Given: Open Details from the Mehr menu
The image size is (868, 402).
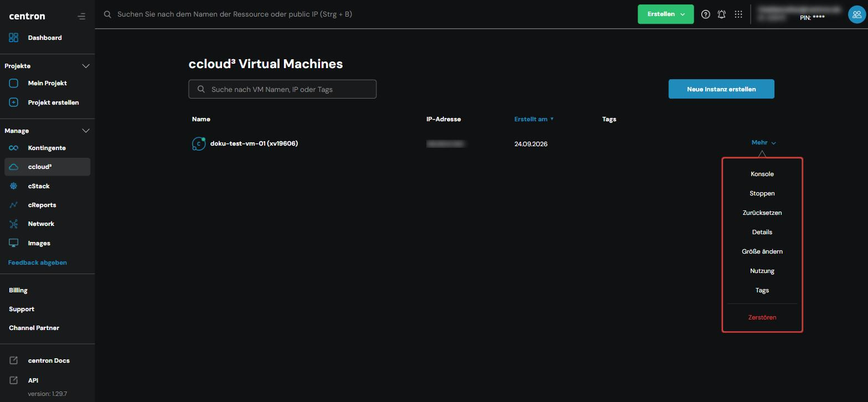Looking at the screenshot, I should point(762,232).
